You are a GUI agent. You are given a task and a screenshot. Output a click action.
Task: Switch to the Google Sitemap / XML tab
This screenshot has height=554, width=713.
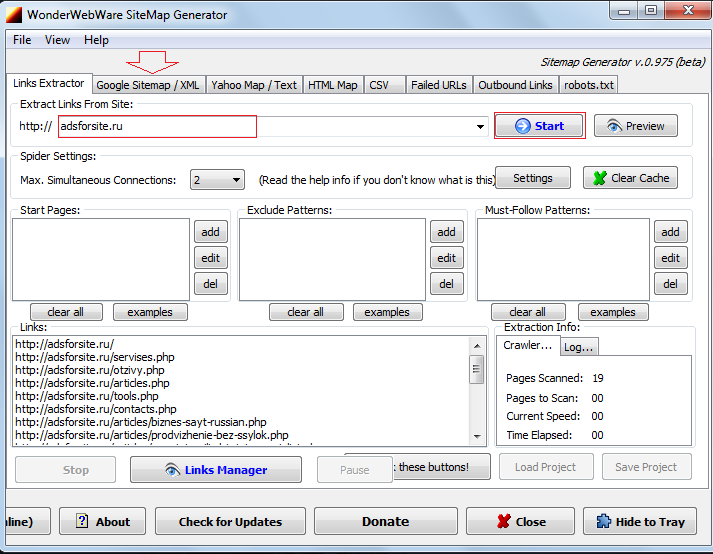point(148,85)
